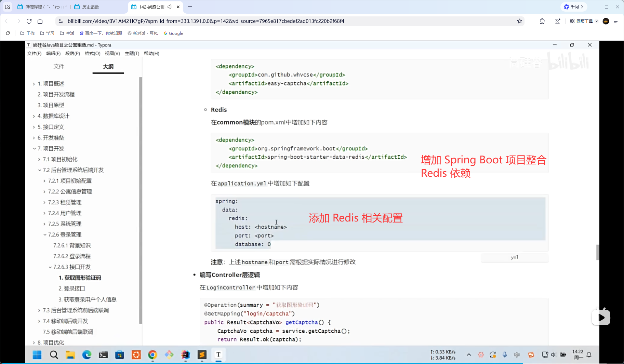Screen dimensions: 624x364
Task: Open IntelliJ IDEA from taskbar
Action: (186, 355)
